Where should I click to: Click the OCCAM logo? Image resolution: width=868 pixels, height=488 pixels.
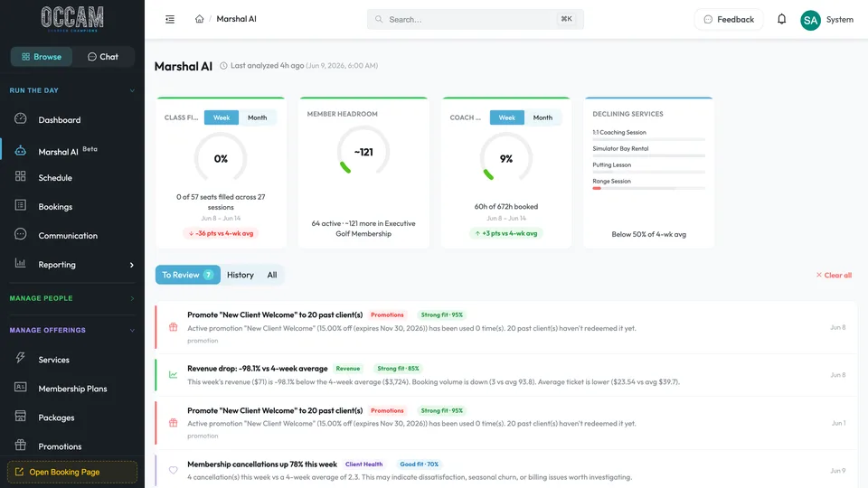pyautogui.click(x=72, y=19)
